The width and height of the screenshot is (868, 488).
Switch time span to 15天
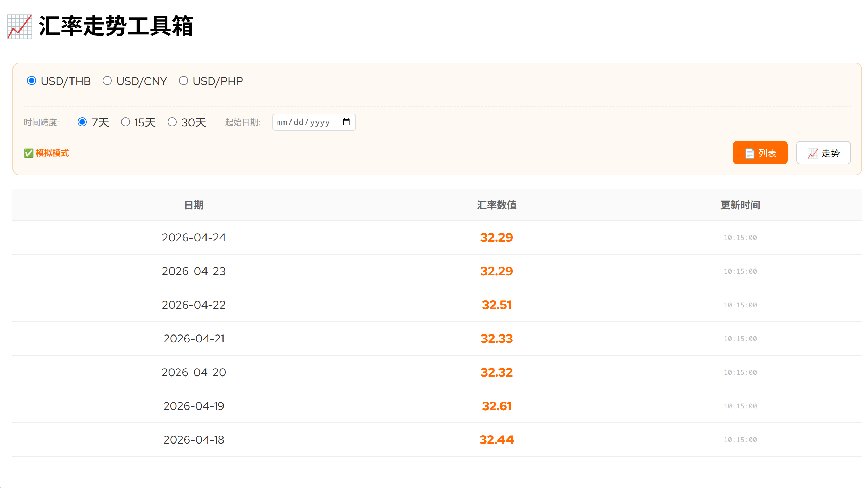126,122
